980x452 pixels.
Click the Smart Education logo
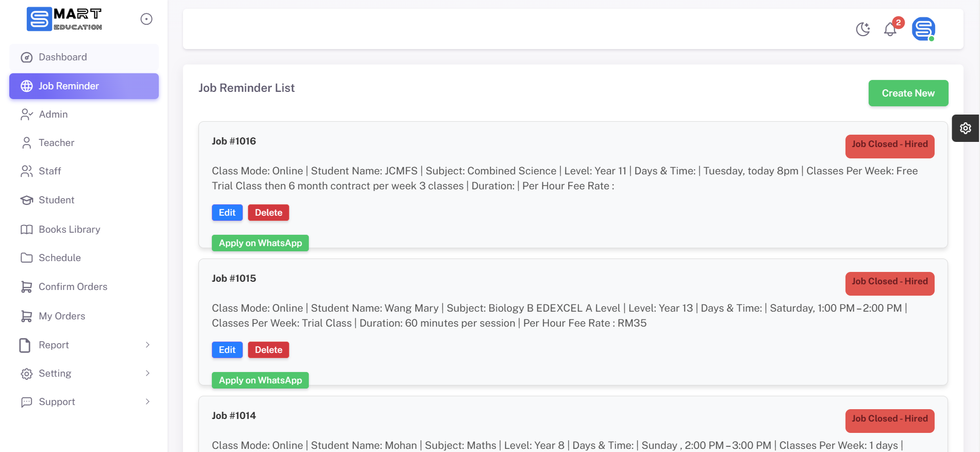tap(64, 19)
